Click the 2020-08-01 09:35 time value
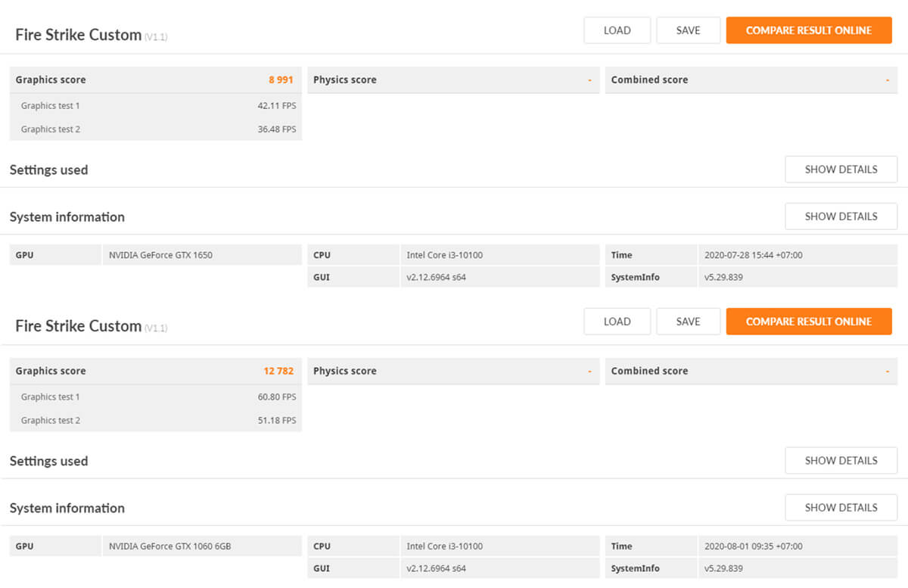Viewport: 908px width, 588px height. [753, 546]
